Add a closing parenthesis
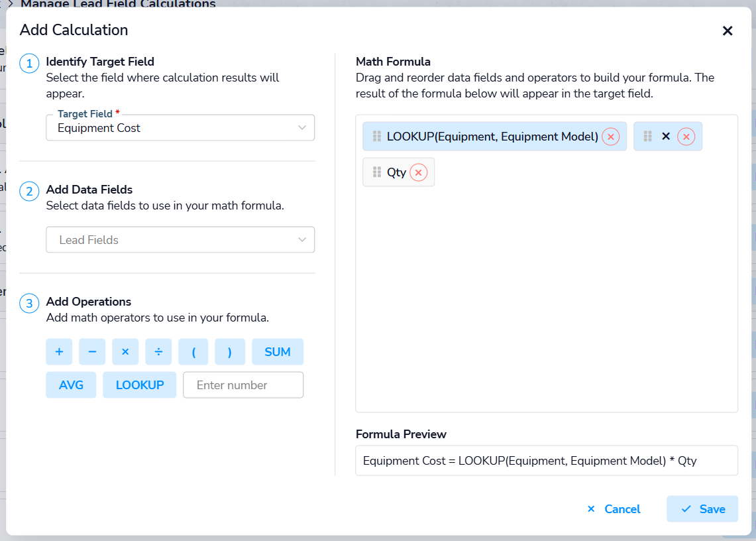The image size is (756, 541). click(230, 352)
